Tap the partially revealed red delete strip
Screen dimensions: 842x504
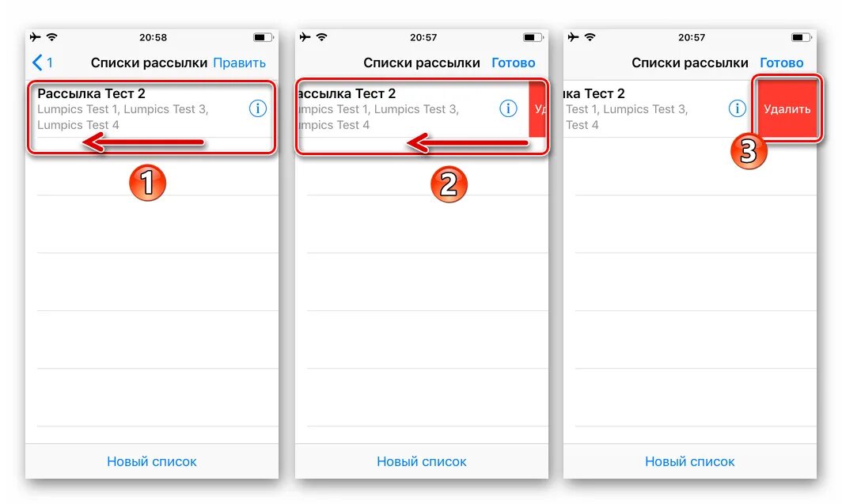(x=537, y=109)
